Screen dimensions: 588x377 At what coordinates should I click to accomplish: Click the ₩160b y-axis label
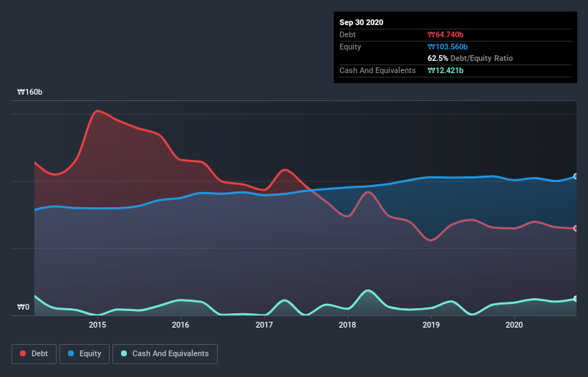tap(29, 92)
